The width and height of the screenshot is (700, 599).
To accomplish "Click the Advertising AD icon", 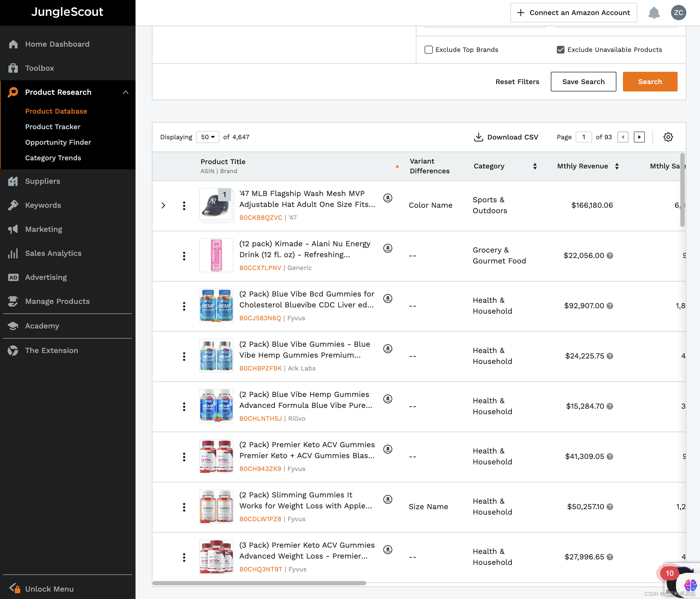I will click(13, 278).
